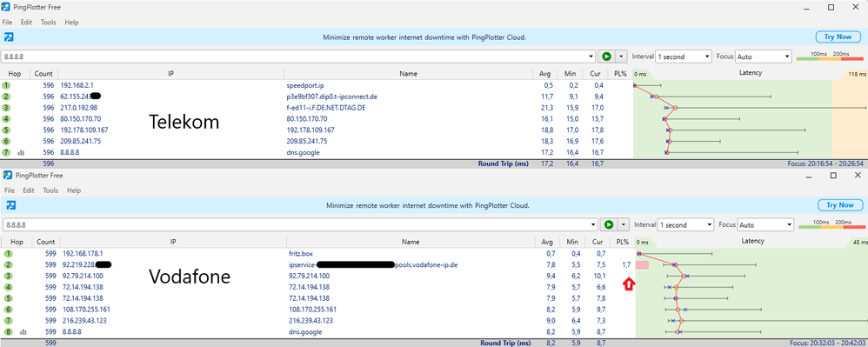Click hop 5 circle for 192.178.109.167

(6, 130)
